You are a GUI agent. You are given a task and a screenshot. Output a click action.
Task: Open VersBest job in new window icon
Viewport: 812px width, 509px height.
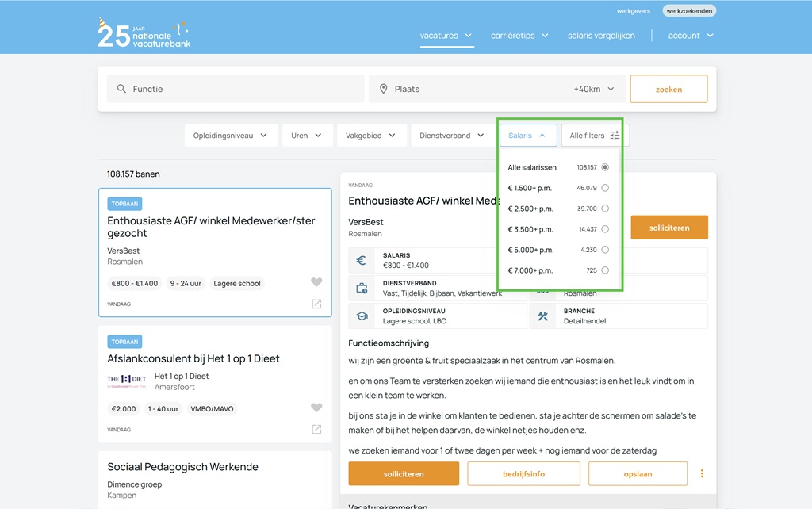(x=316, y=304)
